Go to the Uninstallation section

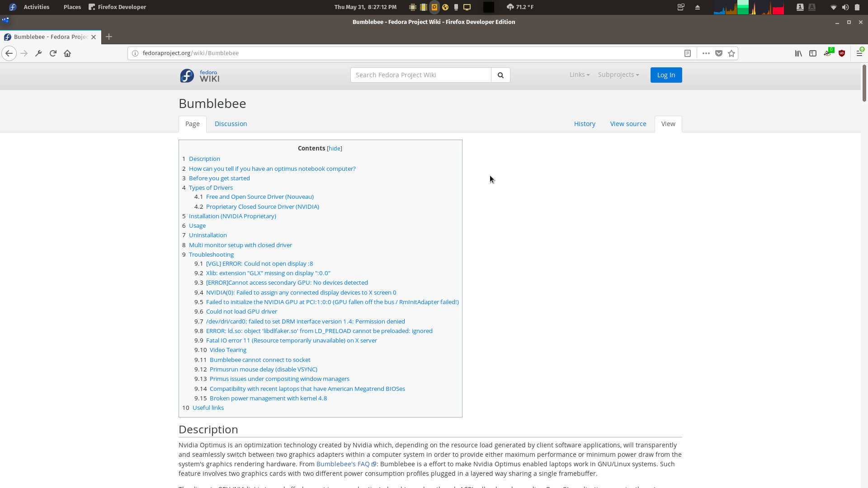(x=208, y=235)
